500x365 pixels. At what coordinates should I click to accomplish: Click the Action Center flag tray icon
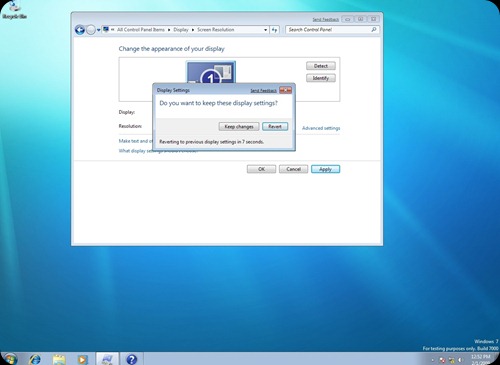pos(442,360)
